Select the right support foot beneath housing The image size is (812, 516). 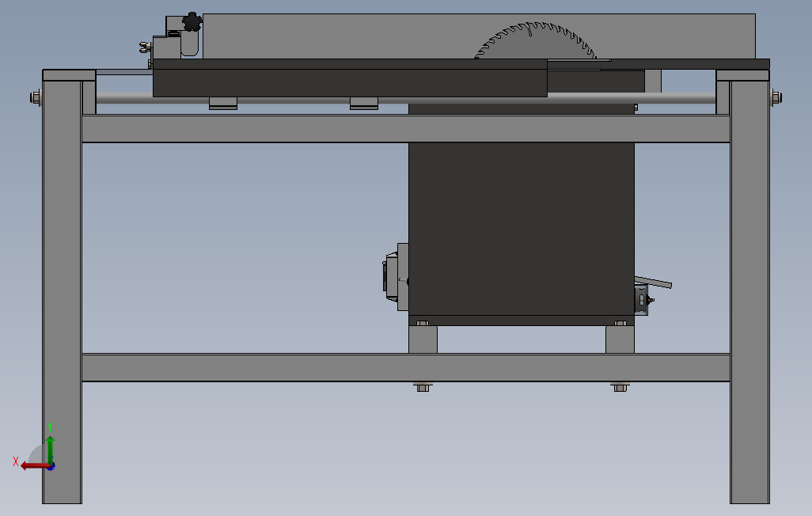(620, 340)
